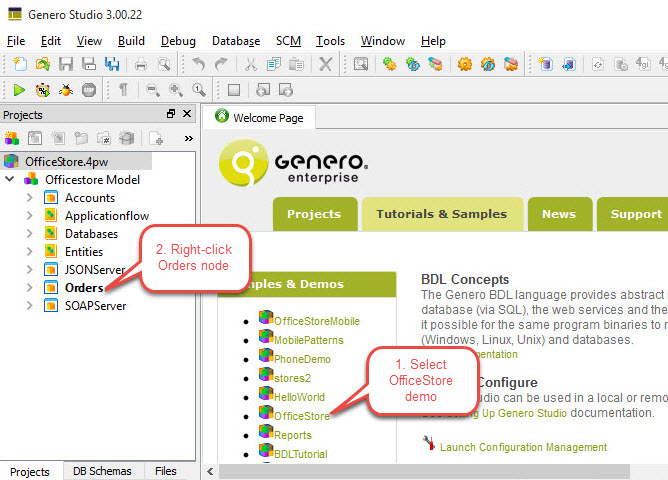Open the MobilePatterns demo link

tap(308, 340)
